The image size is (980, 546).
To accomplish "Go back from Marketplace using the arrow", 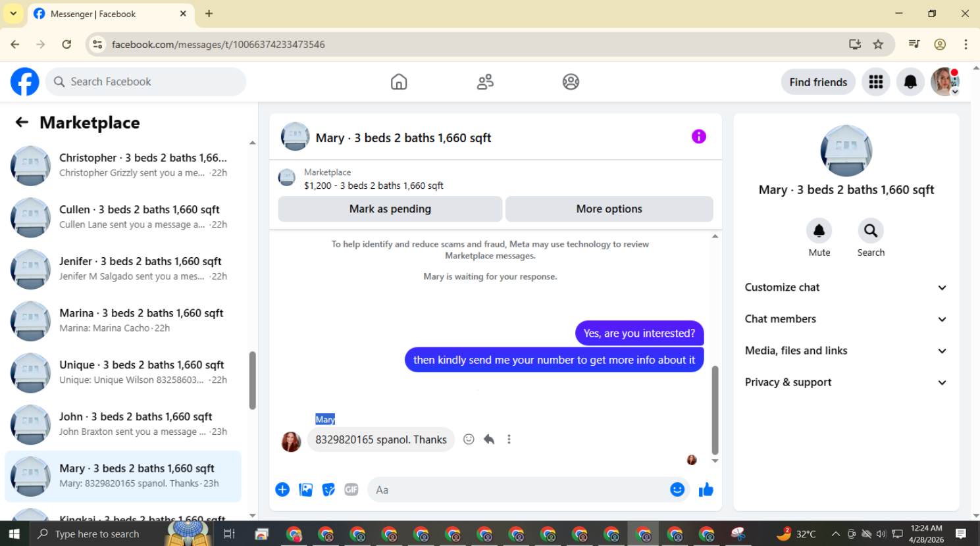I will click(22, 122).
